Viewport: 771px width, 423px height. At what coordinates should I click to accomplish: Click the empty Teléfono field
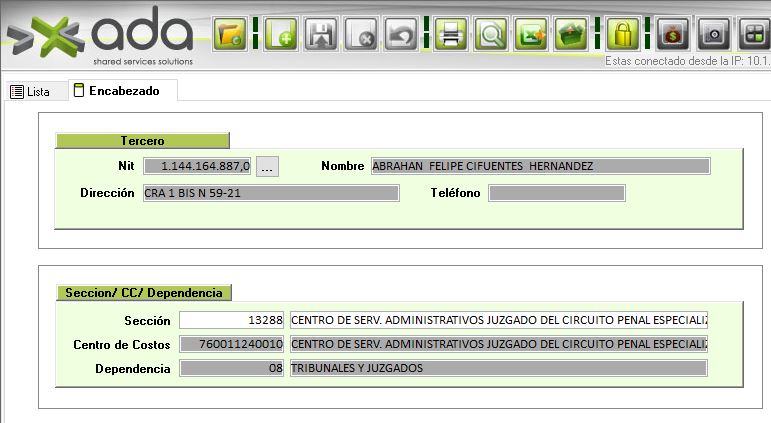(x=557, y=193)
